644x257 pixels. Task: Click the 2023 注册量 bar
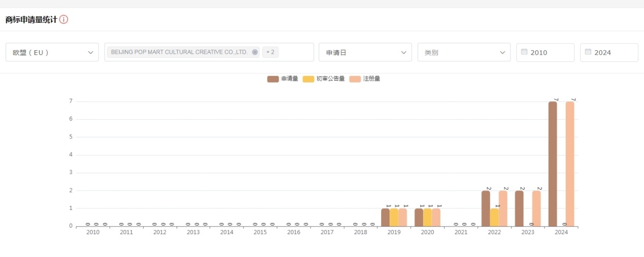(x=536, y=208)
